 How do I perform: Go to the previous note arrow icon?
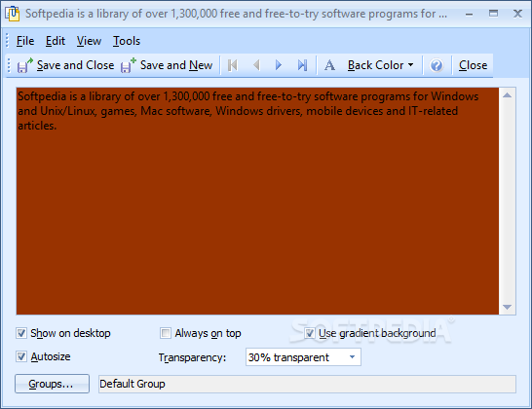[256, 65]
